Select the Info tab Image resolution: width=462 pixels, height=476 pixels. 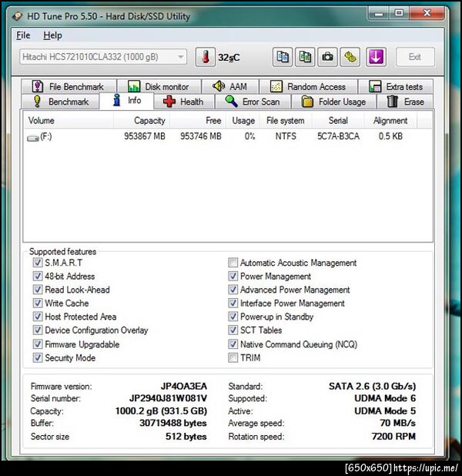click(x=126, y=100)
